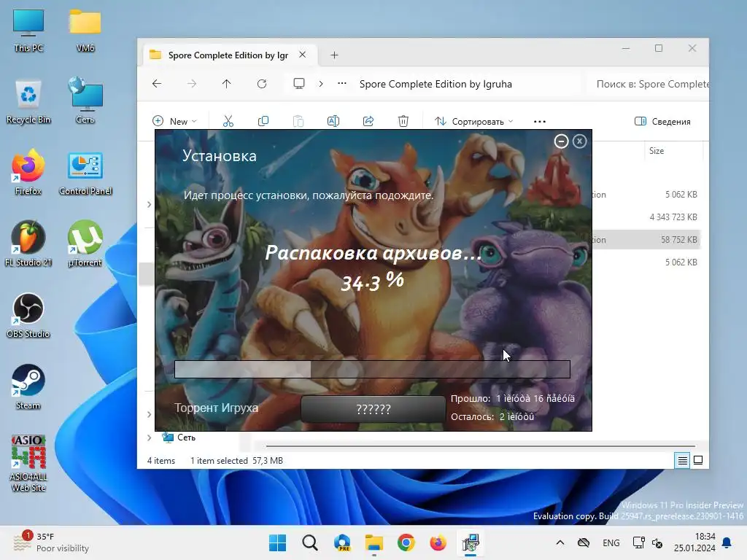Open Chrome from the taskbar
This screenshot has width=747, height=560.
coord(406,542)
